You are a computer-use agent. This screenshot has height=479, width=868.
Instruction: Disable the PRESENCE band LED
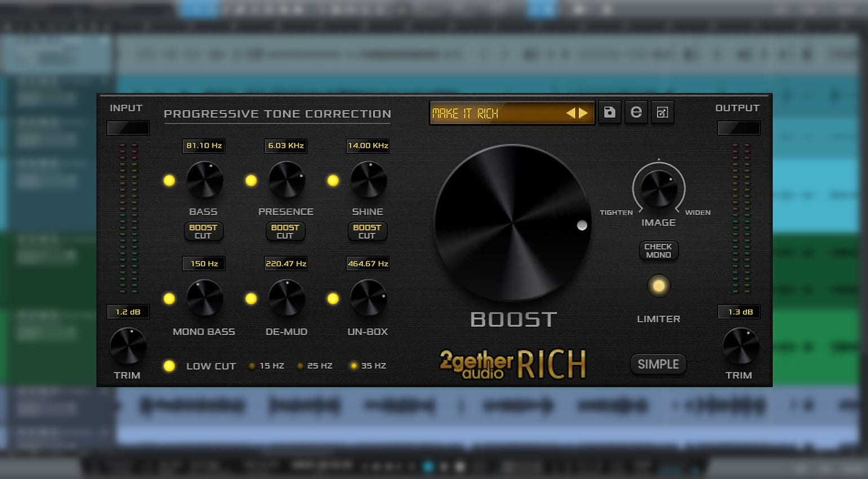251,180
